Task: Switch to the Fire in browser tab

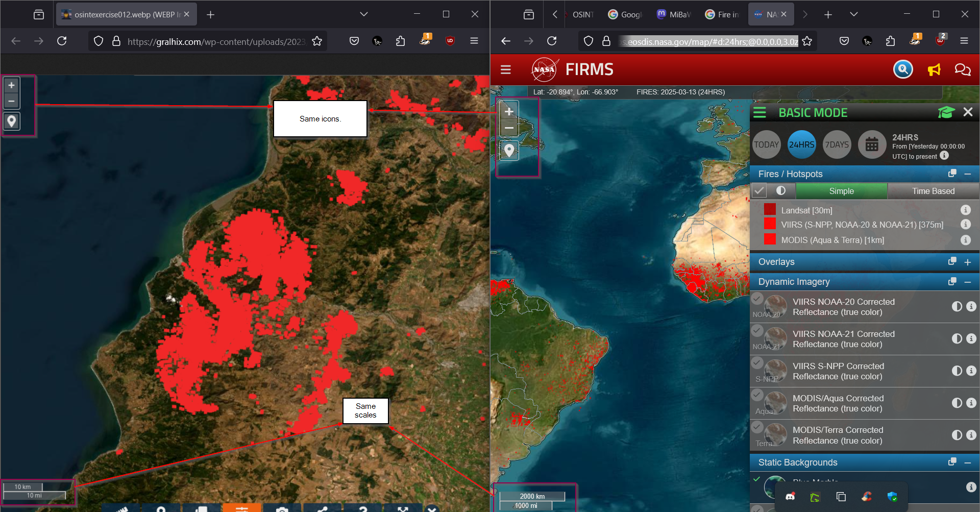Action: coord(722,14)
